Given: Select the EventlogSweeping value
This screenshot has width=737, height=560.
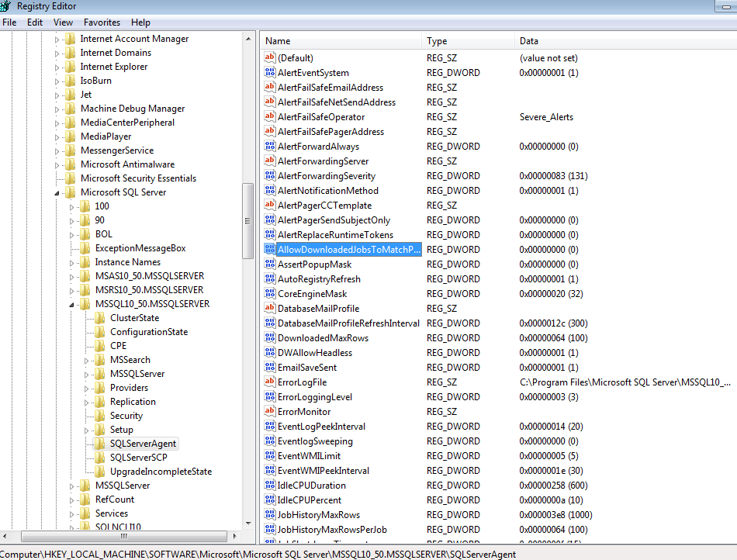Looking at the screenshot, I should [x=315, y=441].
